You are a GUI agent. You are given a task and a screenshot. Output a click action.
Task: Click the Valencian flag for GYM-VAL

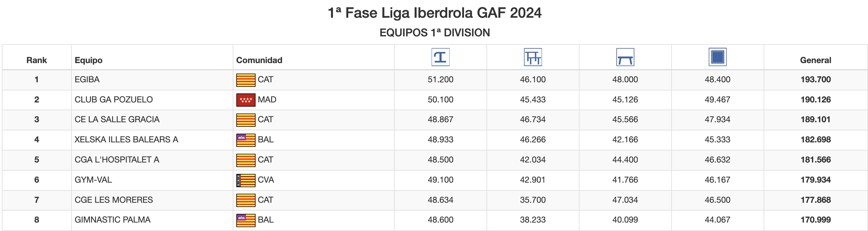(246, 180)
